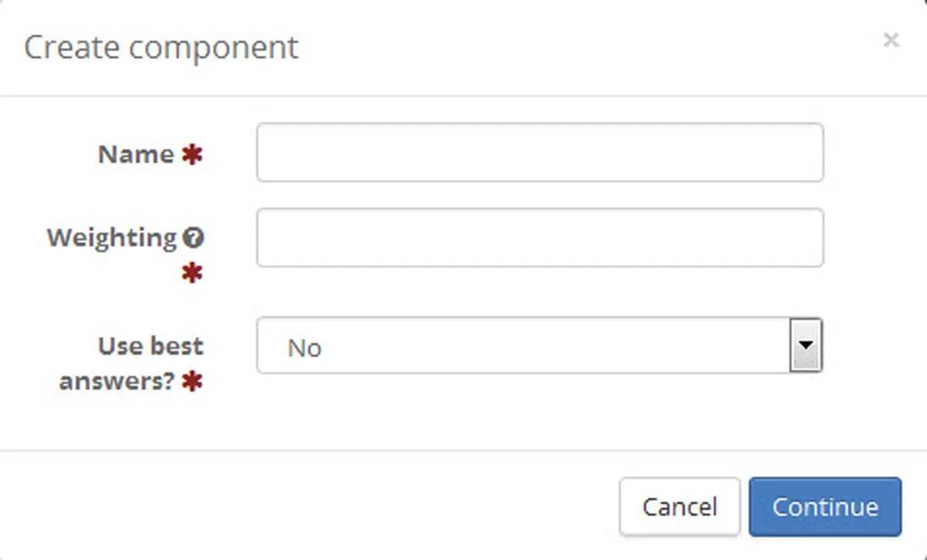Image resolution: width=927 pixels, height=560 pixels.
Task: Click the Weighting field label
Action: [x=110, y=238]
